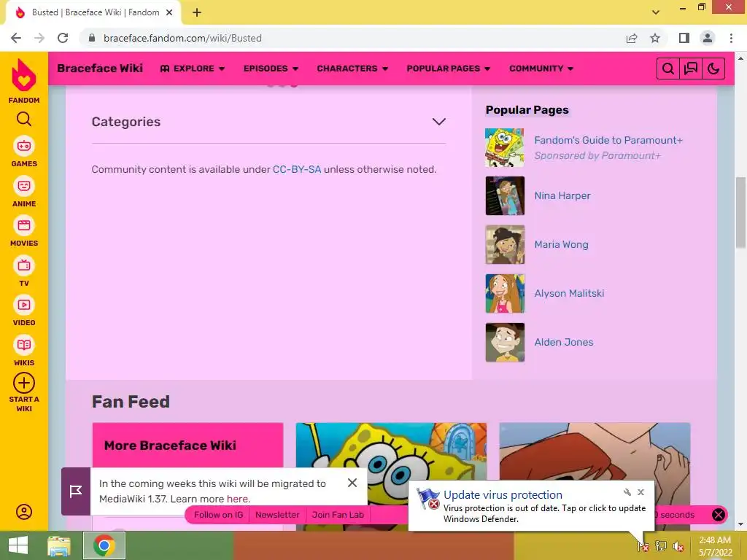The width and height of the screenshot is (747, 560).
Task: Click the network tray icon
Action: click(661, 546)
